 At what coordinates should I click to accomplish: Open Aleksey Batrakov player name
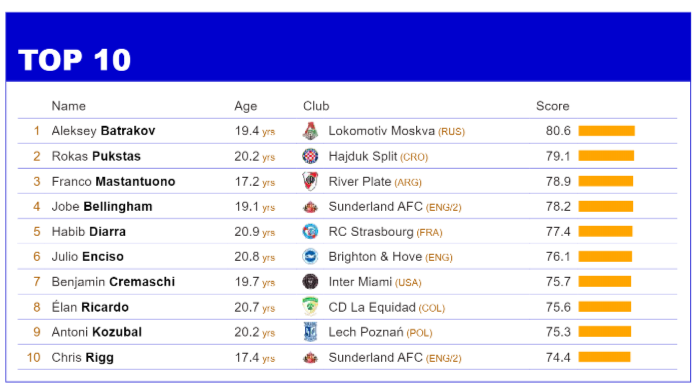(x=103, y=131)
